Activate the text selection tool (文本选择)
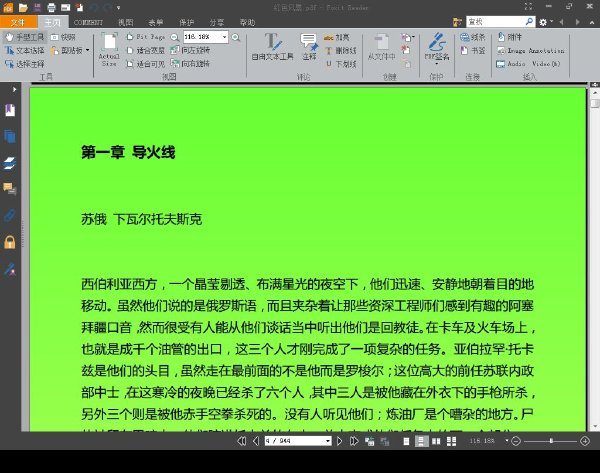600x473 pixels. tap(25, 51)
